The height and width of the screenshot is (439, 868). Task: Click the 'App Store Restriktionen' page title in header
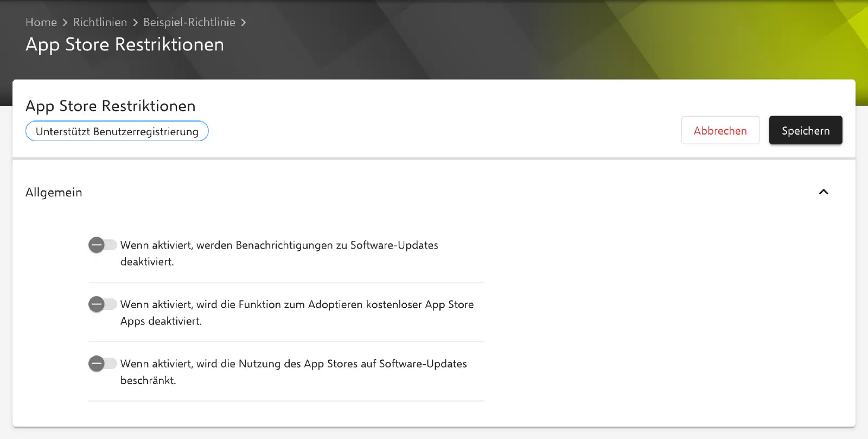tap(125, 44)
